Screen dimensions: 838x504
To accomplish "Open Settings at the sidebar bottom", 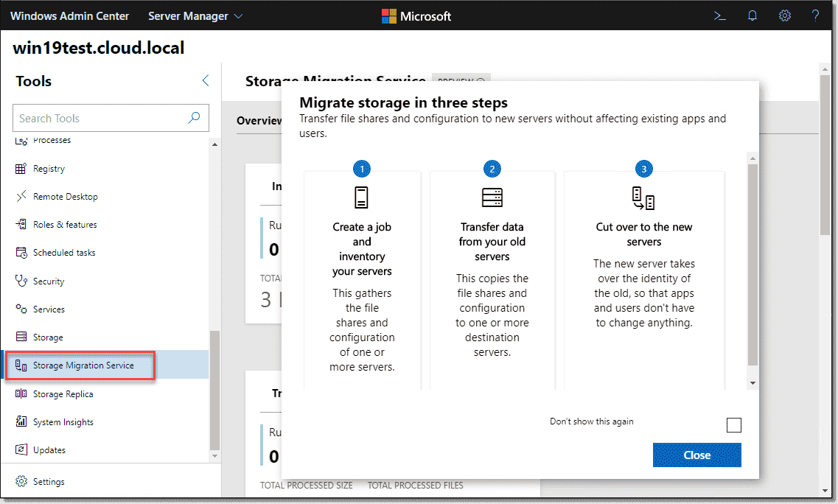I will click(x=48, y=481).
